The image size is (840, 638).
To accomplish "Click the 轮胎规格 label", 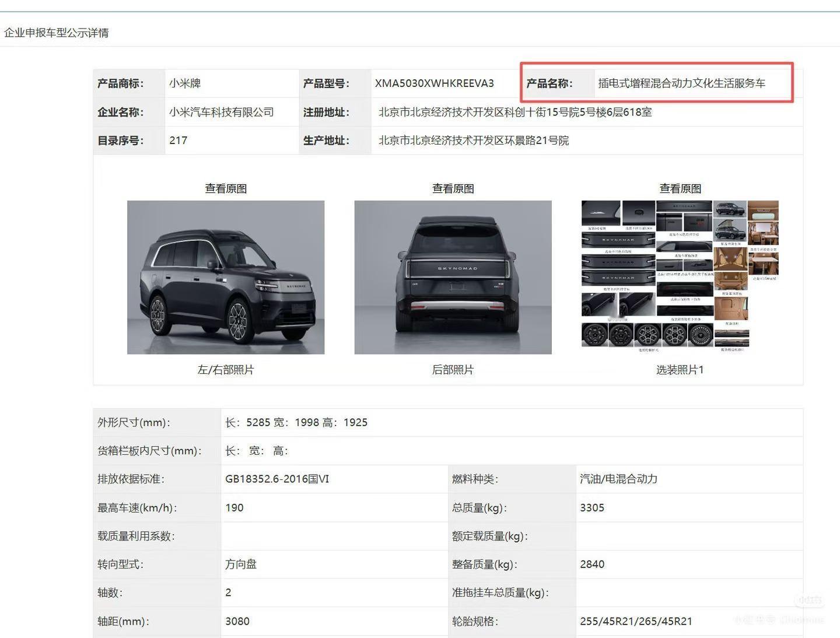I will point(475,621).
